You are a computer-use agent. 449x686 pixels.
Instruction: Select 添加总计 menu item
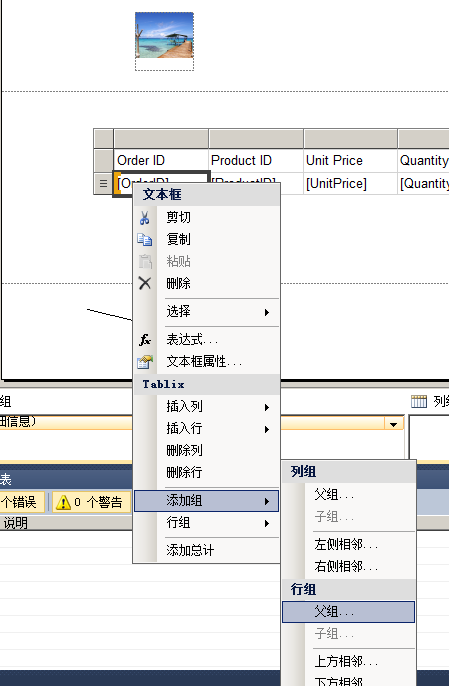[x=207, y=550]
